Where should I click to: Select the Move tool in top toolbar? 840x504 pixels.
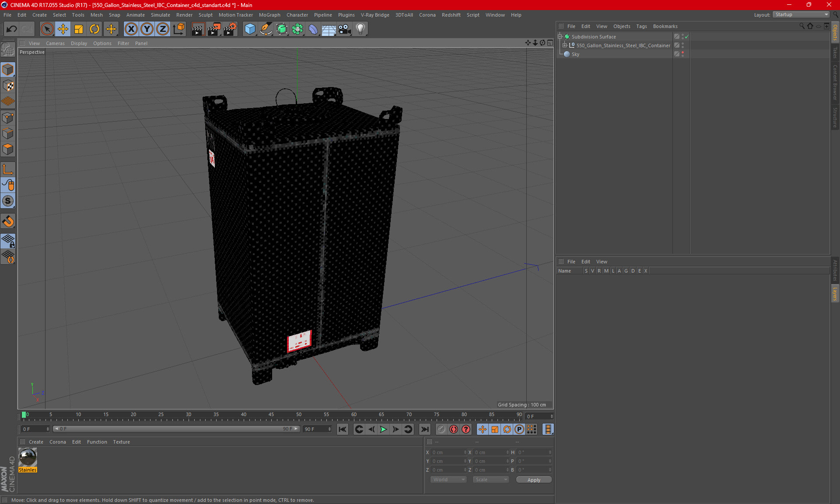click(63, 29)
